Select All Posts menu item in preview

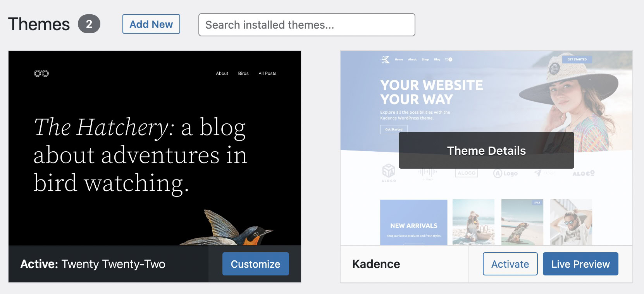(x=267, y=73)
